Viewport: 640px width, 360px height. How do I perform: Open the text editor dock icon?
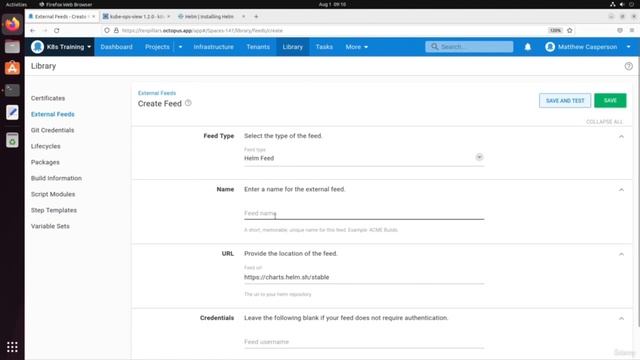coord(12,112)
